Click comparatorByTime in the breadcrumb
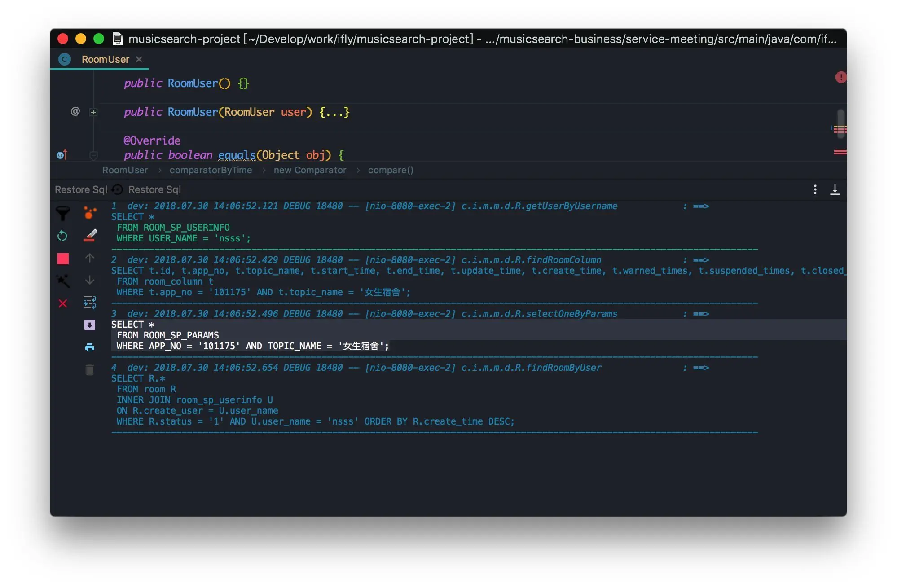Screen dimensions: 897x588 (211, 170)
